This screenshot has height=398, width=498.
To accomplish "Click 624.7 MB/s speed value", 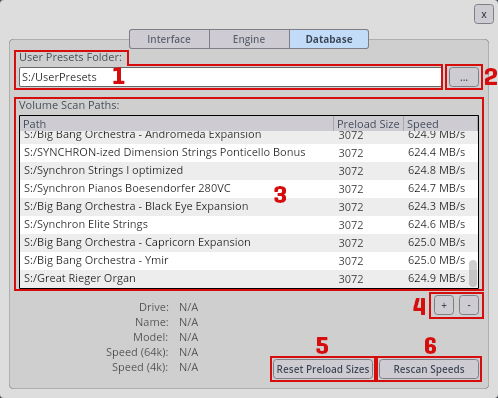I will point(436,188).
